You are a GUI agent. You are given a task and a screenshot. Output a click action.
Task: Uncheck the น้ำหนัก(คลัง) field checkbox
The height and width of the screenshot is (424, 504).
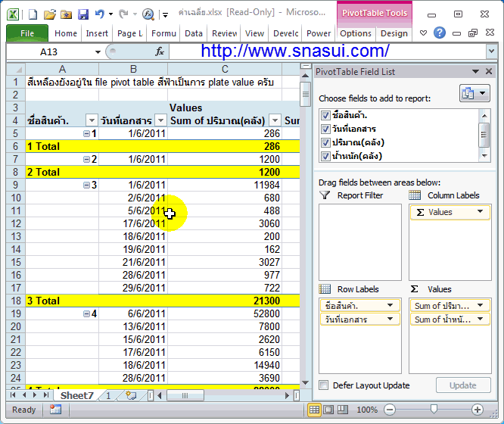click(325, 156)
